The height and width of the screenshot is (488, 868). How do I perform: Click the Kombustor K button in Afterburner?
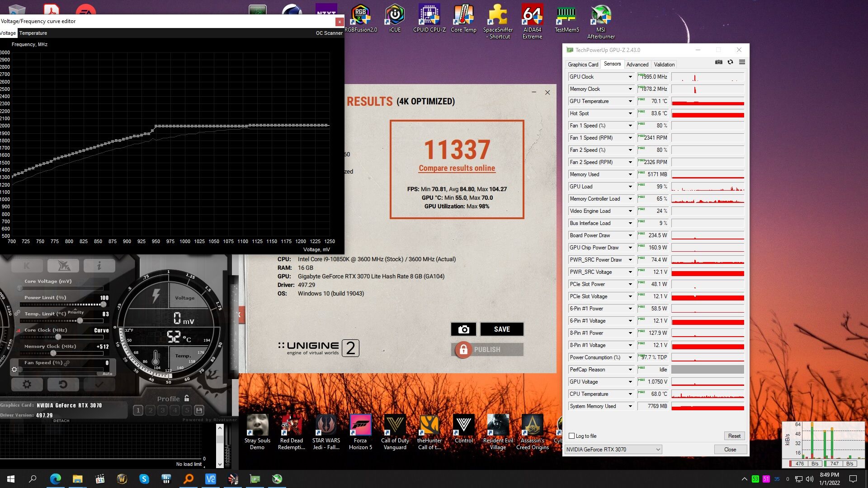[27, 266]
